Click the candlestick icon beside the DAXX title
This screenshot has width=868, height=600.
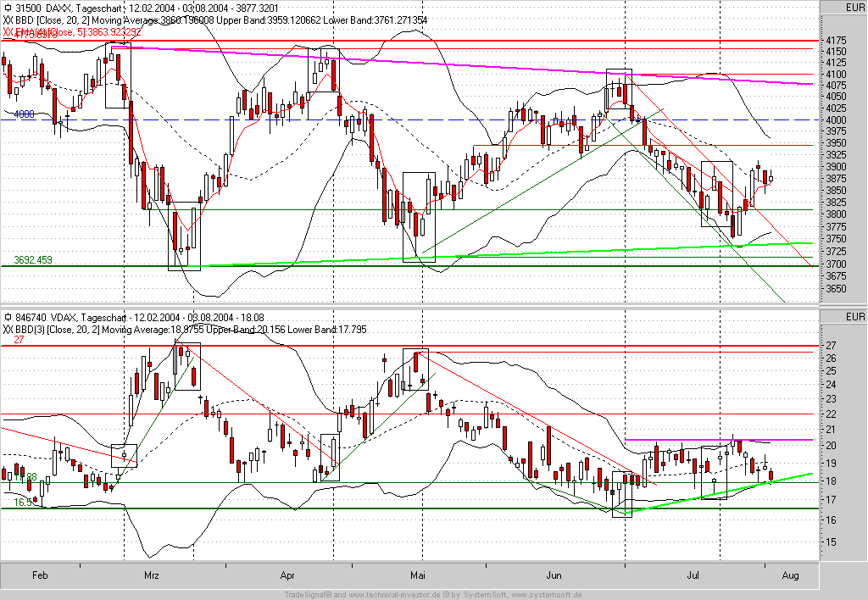(x=8, y=8)
